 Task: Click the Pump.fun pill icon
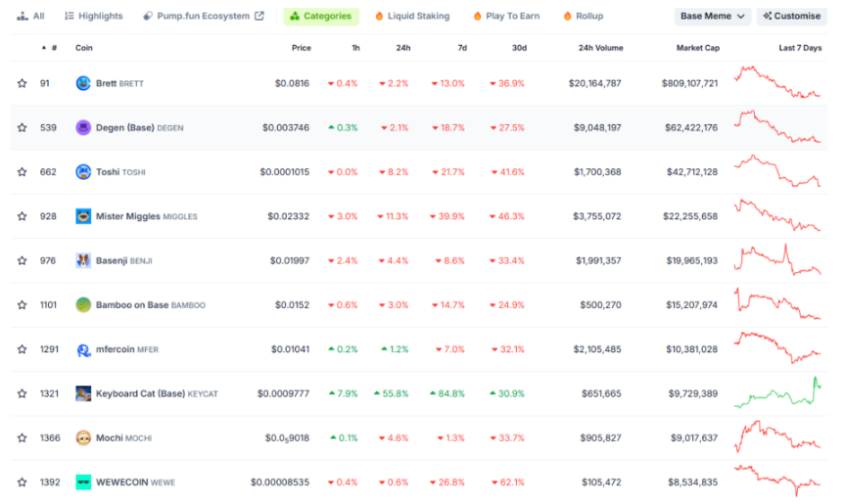pyautogui.click(x=148, y=16)
